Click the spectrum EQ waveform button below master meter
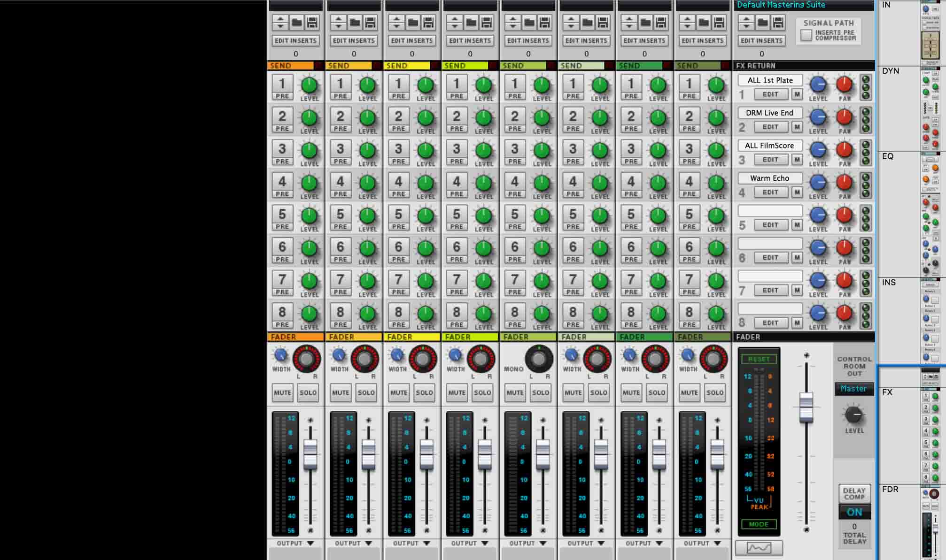Screen dimensions: 946x560 (x=759, y=547)
